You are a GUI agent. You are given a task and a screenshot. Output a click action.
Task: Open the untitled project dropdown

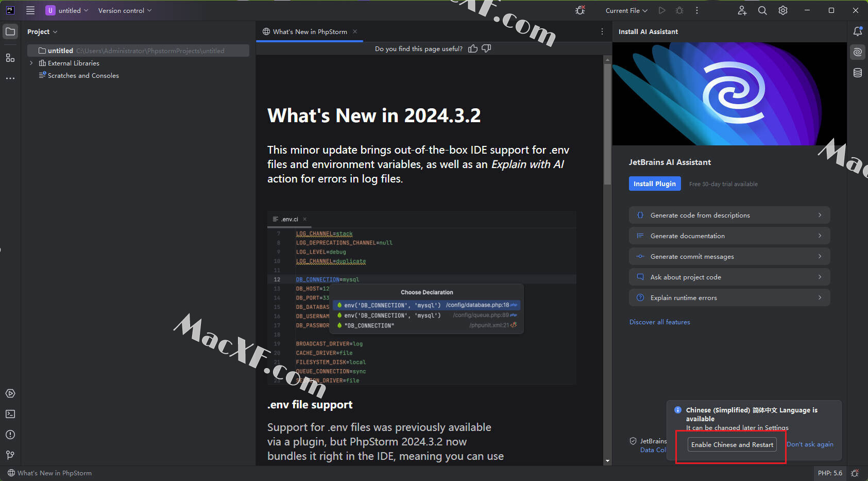67,10
